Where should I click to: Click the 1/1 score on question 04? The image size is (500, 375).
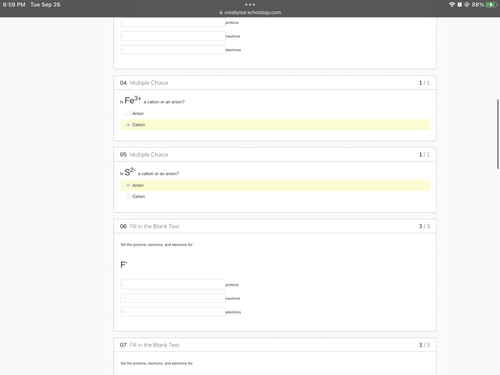click(424, 83)
